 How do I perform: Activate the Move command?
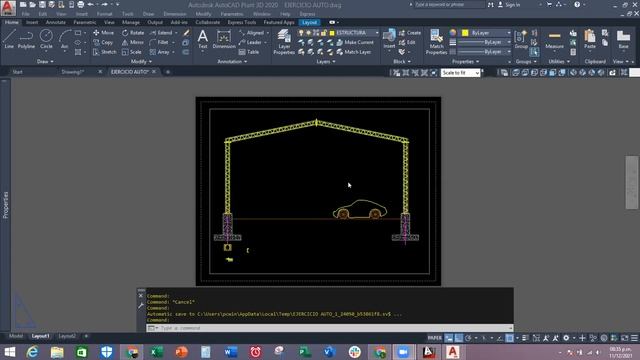point(104,33)
